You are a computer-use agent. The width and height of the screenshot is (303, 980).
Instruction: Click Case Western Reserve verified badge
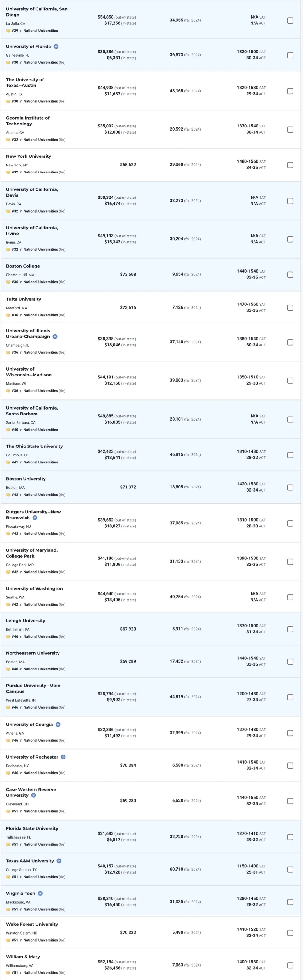[x=33, y=796]
